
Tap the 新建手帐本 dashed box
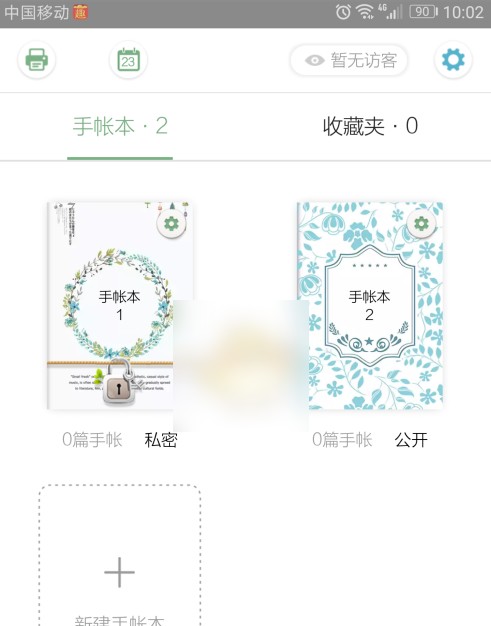pyautogui.click(x=119, y=555)
